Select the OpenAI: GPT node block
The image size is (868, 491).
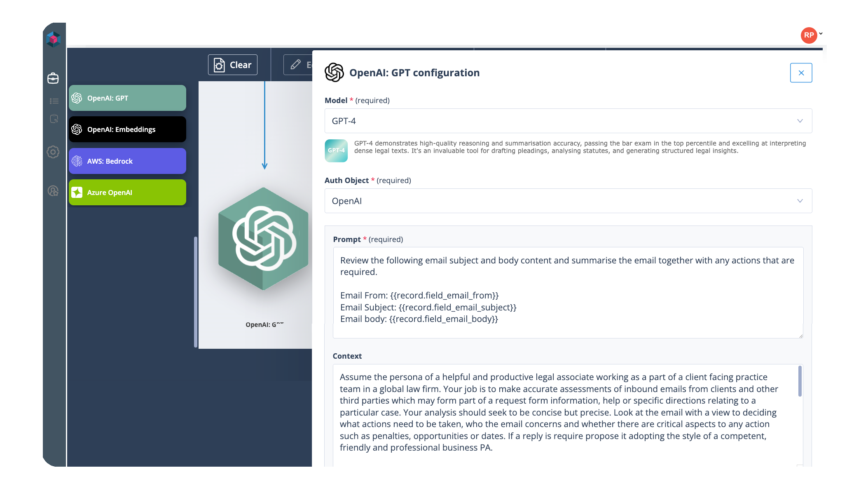coord(127,98)
